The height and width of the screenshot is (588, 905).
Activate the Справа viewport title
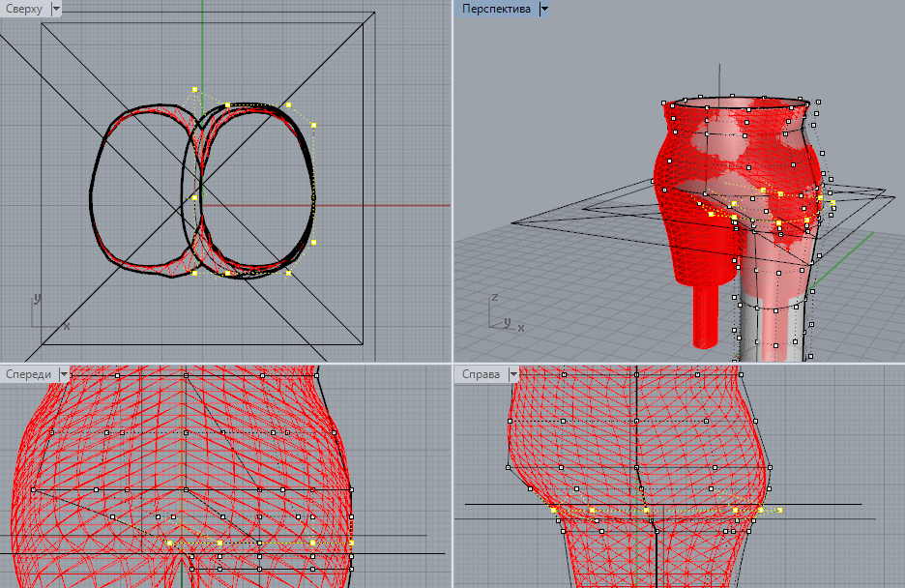click(481, 374)
